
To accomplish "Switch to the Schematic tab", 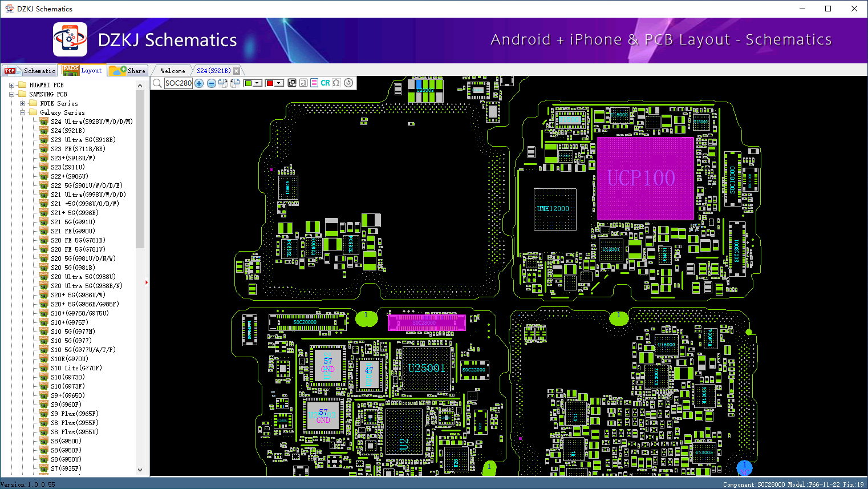I will click(30, 71).
